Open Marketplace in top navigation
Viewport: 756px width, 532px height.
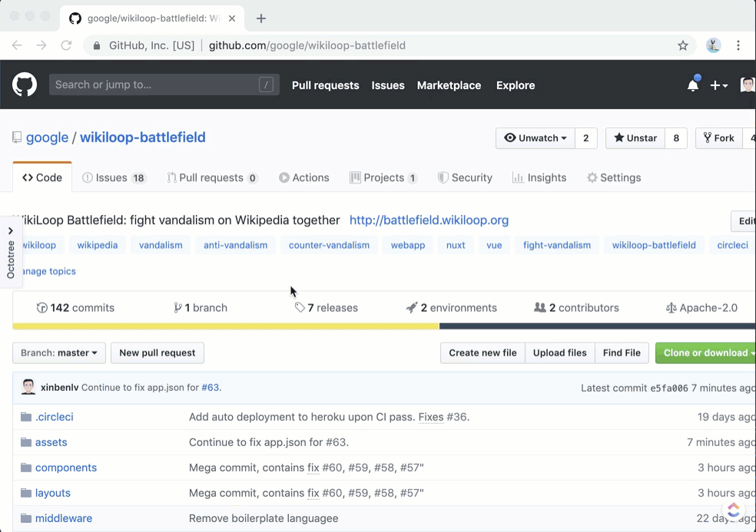pyautogui.click(x=449, y=85)
